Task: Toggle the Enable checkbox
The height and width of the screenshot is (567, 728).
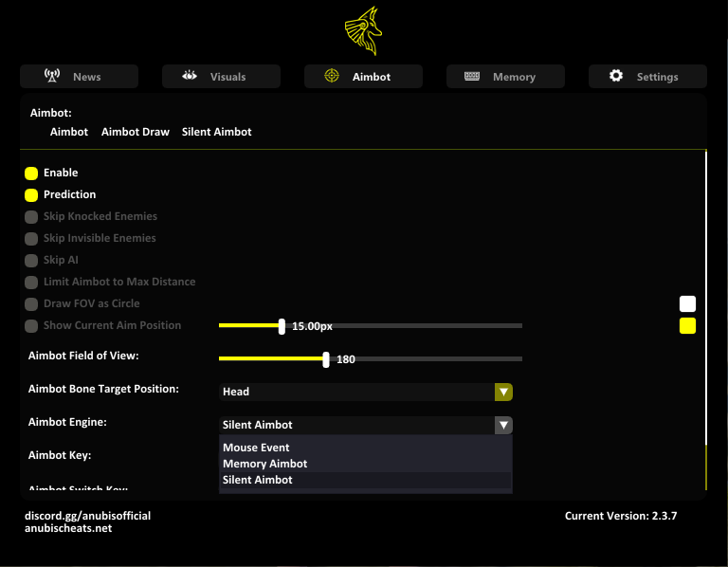Action: tap(31, 174)
